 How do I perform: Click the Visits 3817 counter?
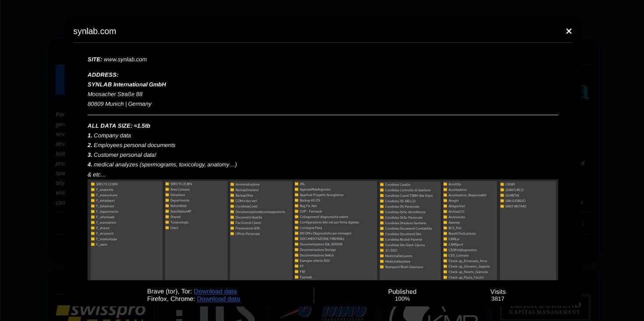pos(498,295)
